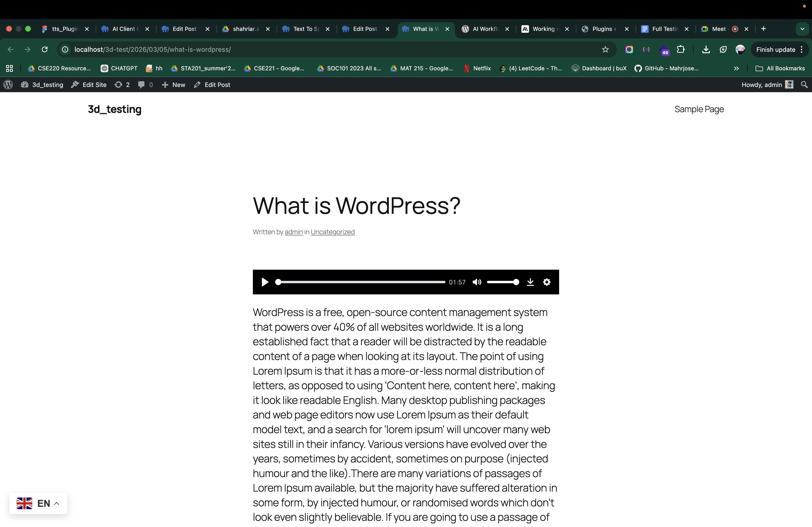Open the Uncategorized category link

click(332, 232)
